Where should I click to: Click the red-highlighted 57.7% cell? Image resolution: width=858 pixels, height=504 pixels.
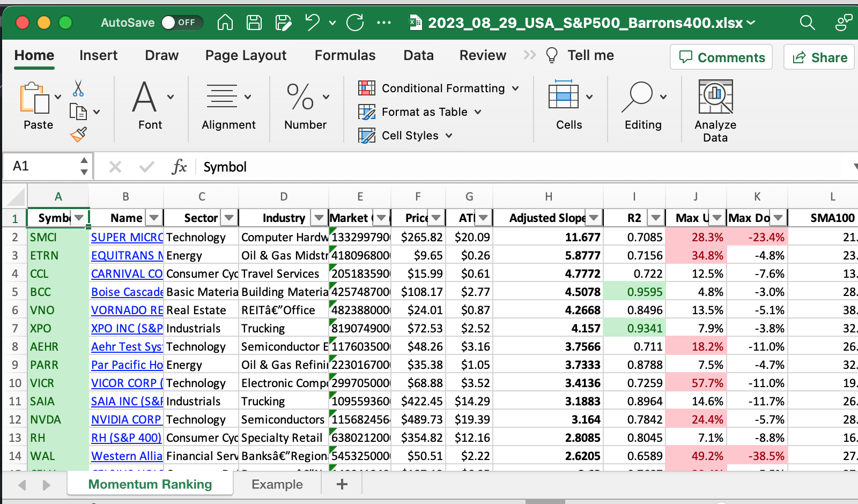[696, 383]
